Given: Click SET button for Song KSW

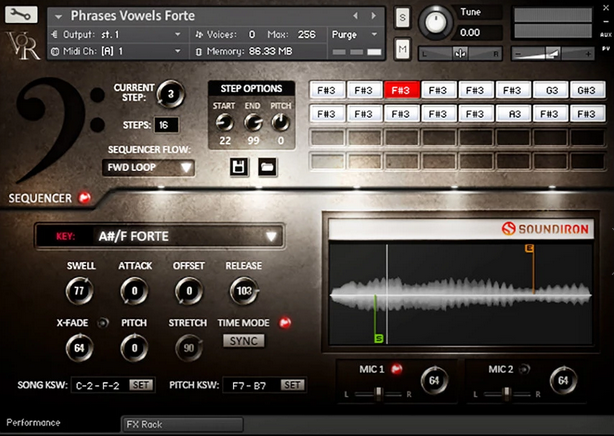Looking at the screenshot, I should 141,385.
